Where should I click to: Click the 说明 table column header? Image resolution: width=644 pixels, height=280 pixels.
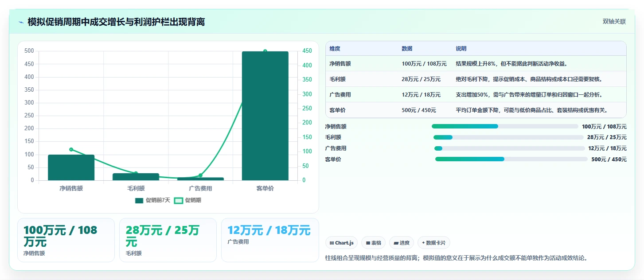461,49
